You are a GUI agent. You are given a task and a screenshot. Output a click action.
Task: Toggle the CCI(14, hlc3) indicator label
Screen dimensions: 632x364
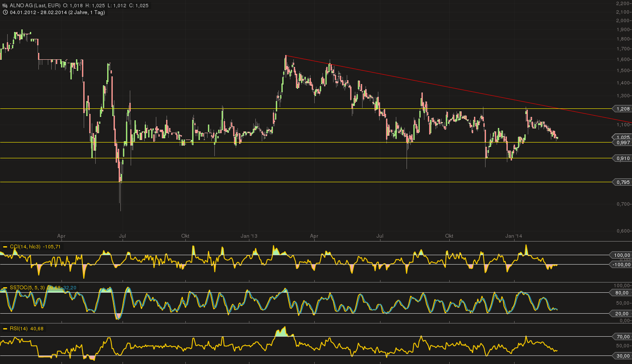pos(25,246)
